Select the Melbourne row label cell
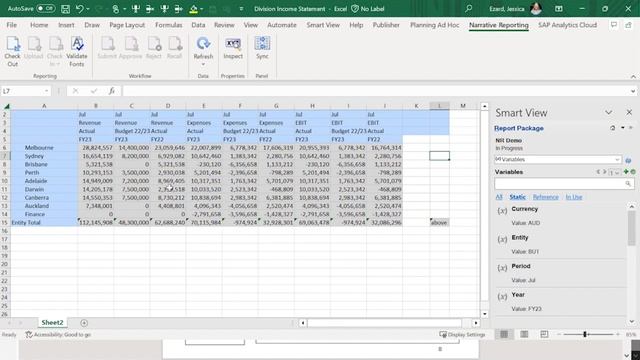The height and width of the screenshot is (360, 640). [x=44, y=148]
